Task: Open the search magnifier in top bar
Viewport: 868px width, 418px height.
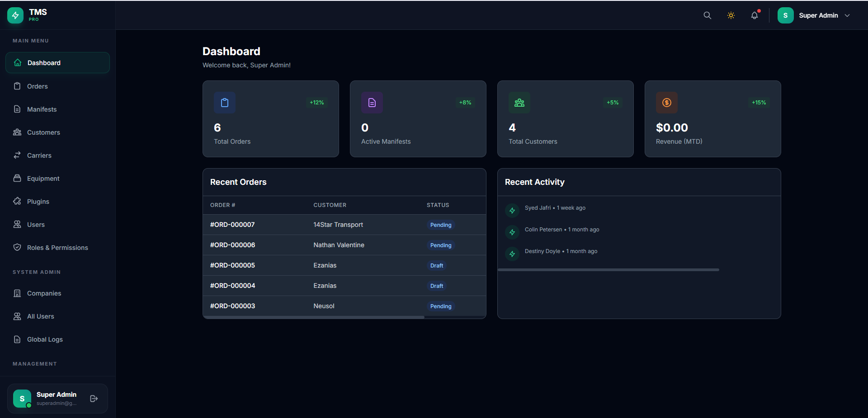Action: coord(708,15)
